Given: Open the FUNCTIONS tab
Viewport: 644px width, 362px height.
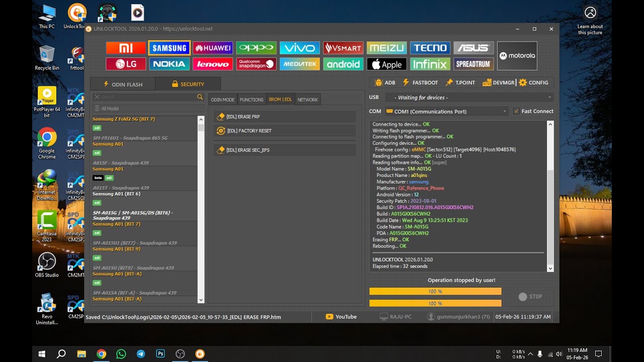Looking at the screenshot, I should click(252, 100).
